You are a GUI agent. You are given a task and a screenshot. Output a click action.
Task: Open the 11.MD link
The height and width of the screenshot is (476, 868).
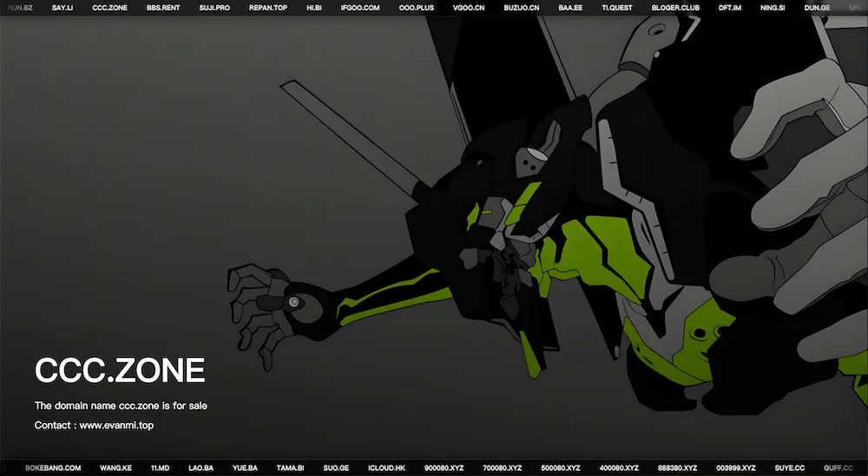click(160, 467)
